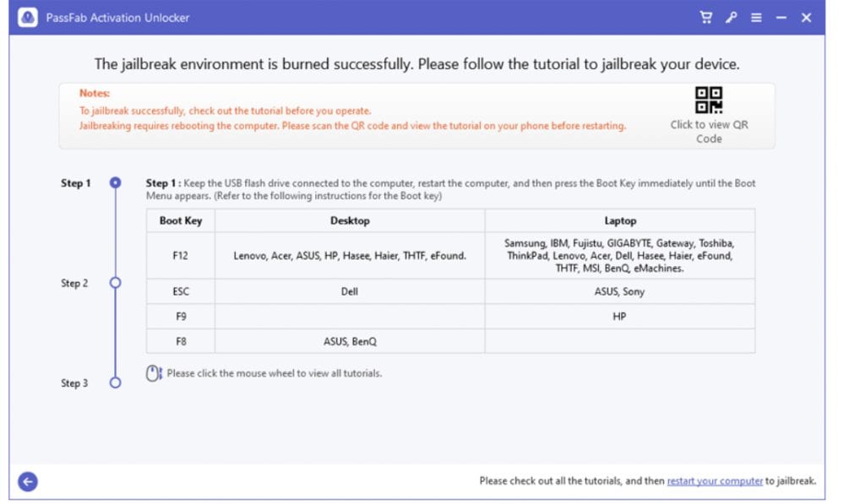The height and width of the screenshot is (504, 865).
Task: Minimize the PassFab window
Action: (781, 18)
